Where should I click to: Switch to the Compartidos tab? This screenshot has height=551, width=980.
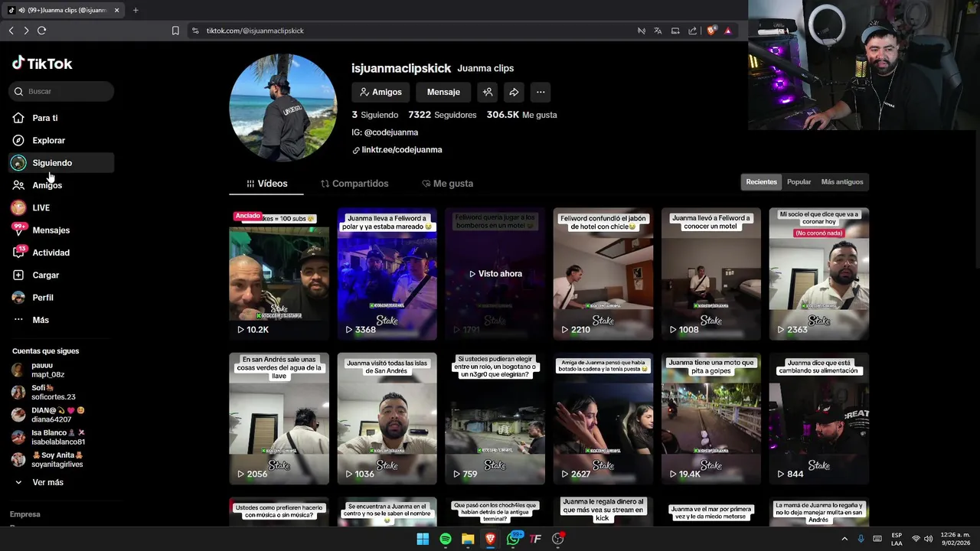(x=354, y=184)
